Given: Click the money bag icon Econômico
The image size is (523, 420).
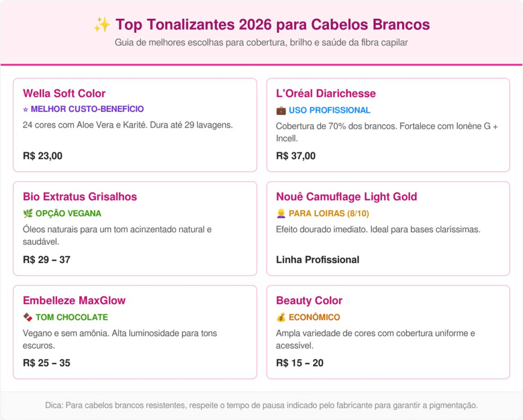Looking at the screenshot, I should (x=281, y=317).
